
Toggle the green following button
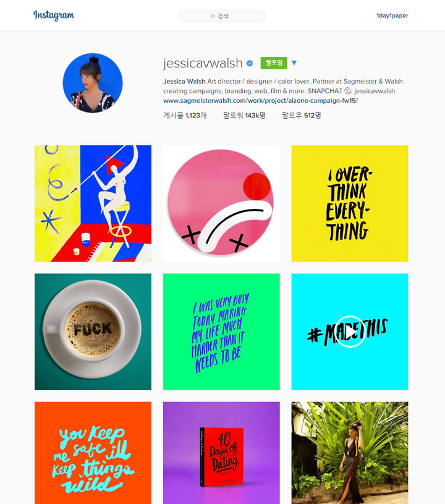tap(274, 62)
